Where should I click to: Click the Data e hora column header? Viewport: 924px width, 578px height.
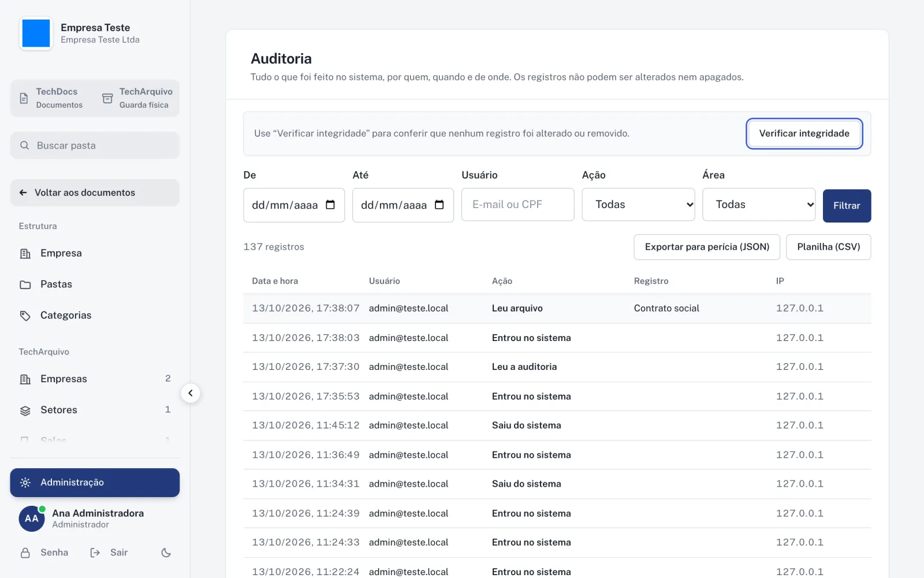275,281
